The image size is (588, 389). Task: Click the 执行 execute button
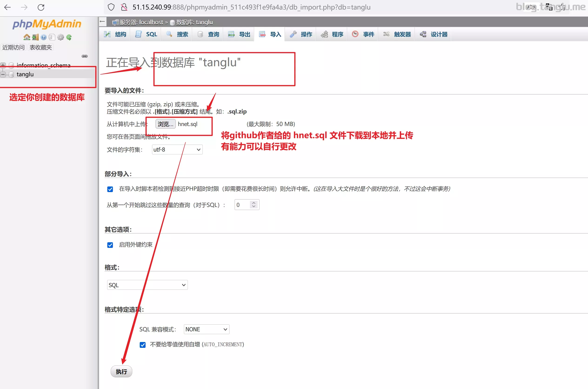click(x=121, y=371)
